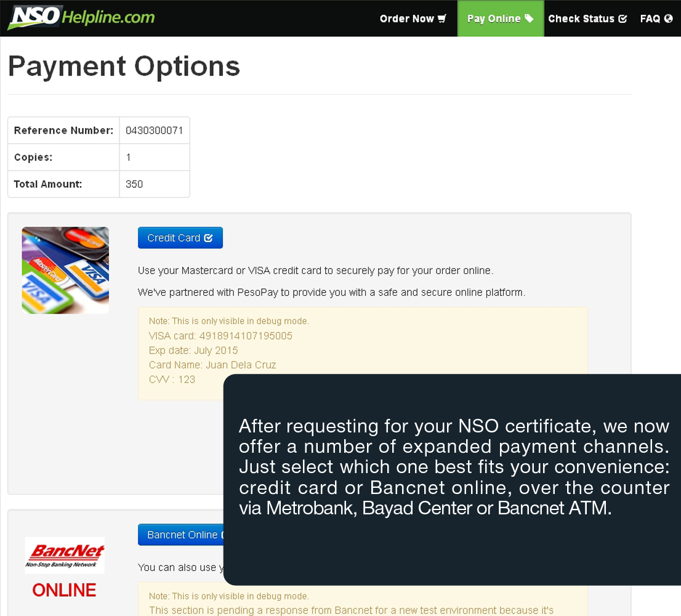This screenshot has width=681, height=616.
Task: Go to Check Status in navigation
Action: [581, 18]
